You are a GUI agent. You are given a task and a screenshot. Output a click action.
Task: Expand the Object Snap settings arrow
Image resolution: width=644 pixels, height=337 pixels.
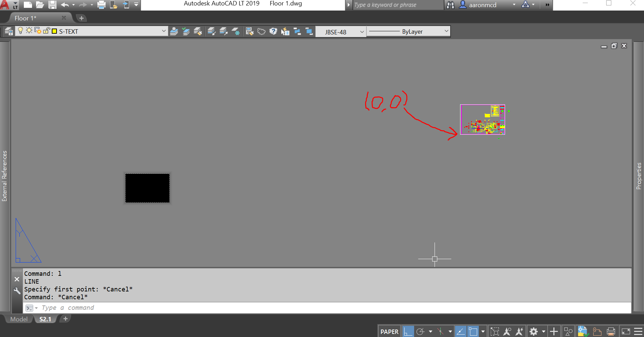pyautogui.click(x=483, y=331)
